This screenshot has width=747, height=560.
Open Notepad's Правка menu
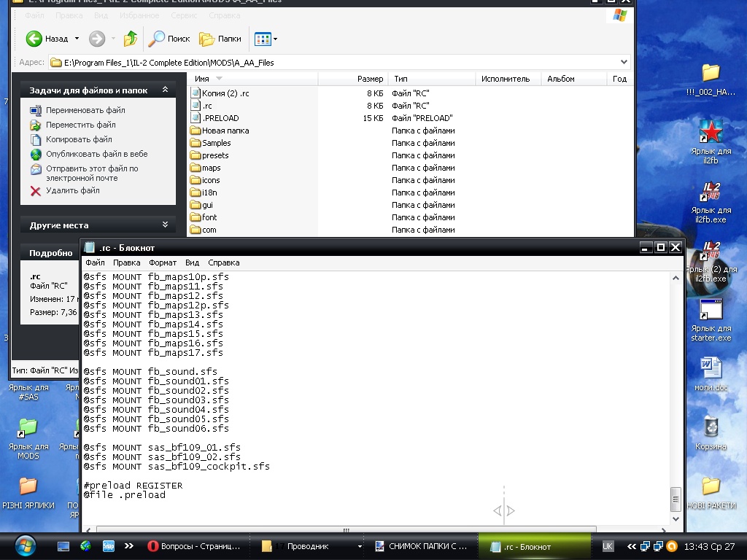127,262
